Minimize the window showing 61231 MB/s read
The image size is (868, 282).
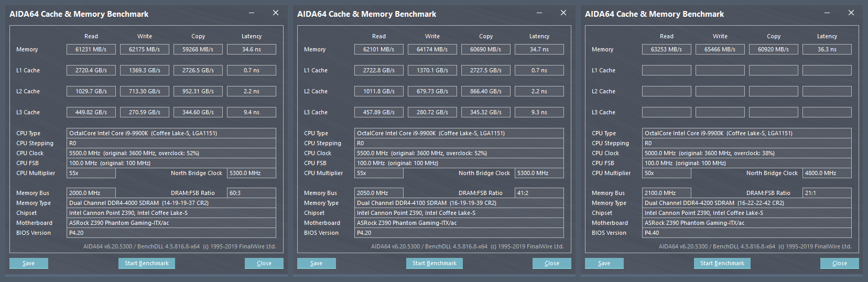[x=252, y=13]
